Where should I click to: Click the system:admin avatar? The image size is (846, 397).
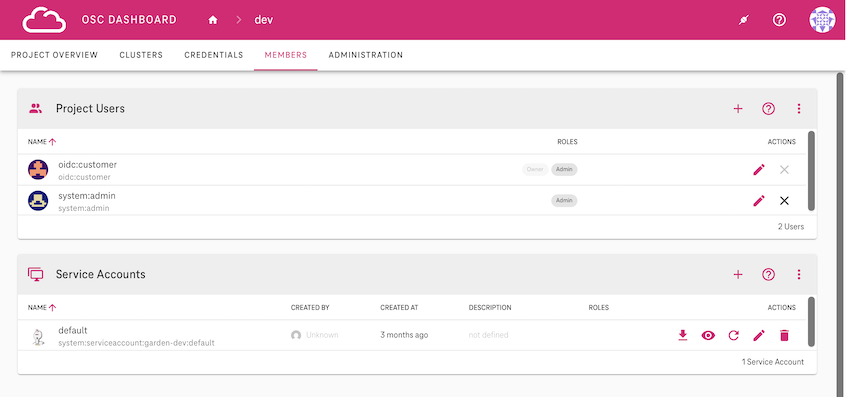[x=38, y=201]
